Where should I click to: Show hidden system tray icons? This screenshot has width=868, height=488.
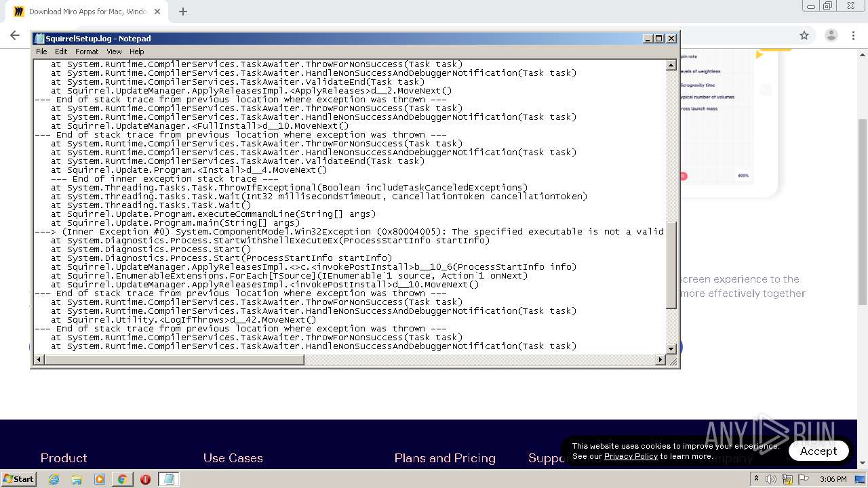tap(756, 479)
